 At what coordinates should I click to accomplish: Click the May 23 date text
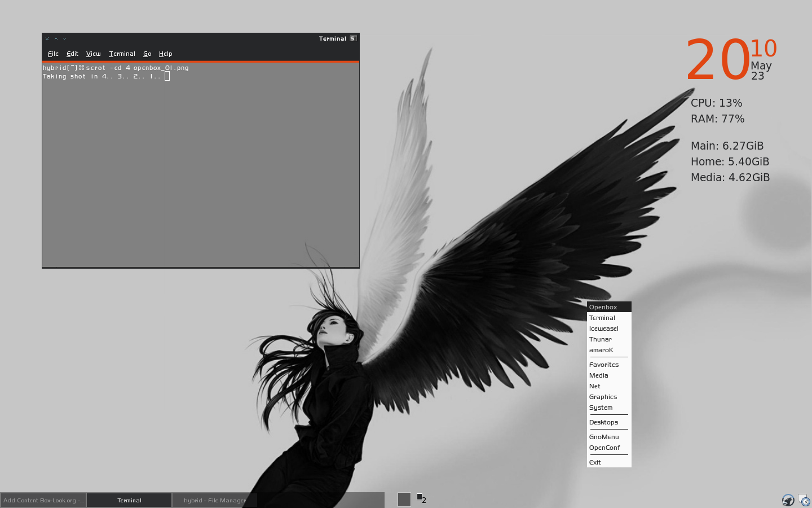[761, 71]
